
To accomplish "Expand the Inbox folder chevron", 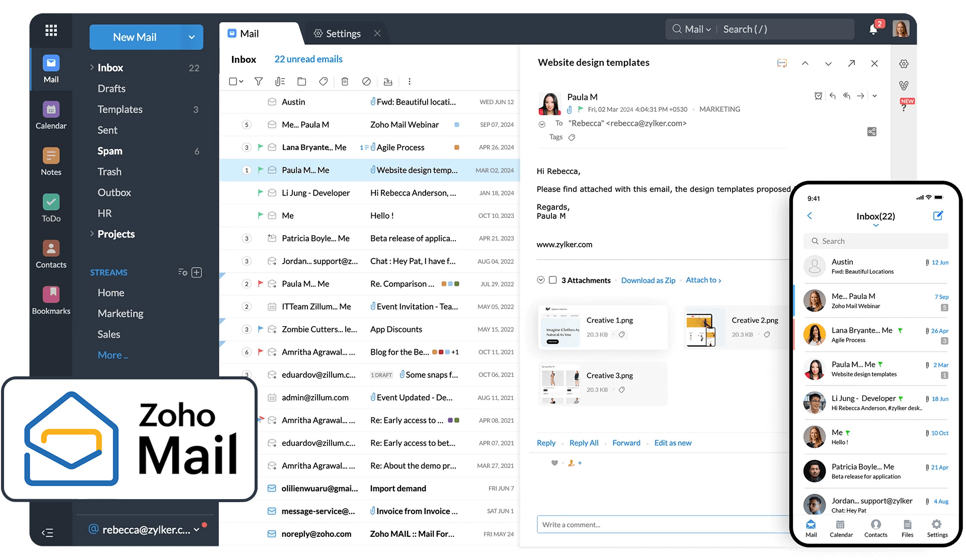I will point(92,67).
